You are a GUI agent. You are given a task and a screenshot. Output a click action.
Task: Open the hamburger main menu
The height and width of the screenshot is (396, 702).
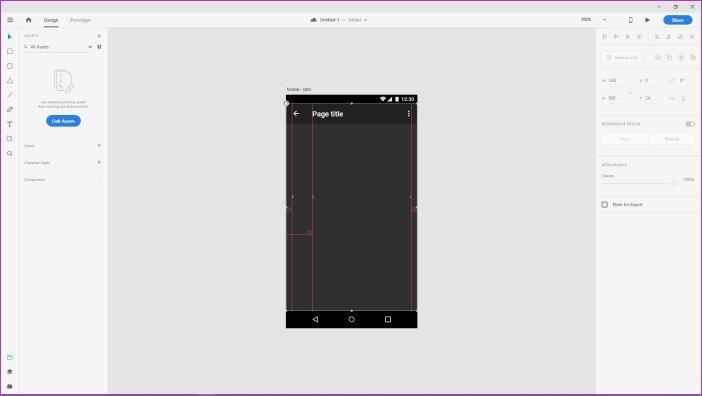[10, 20]
